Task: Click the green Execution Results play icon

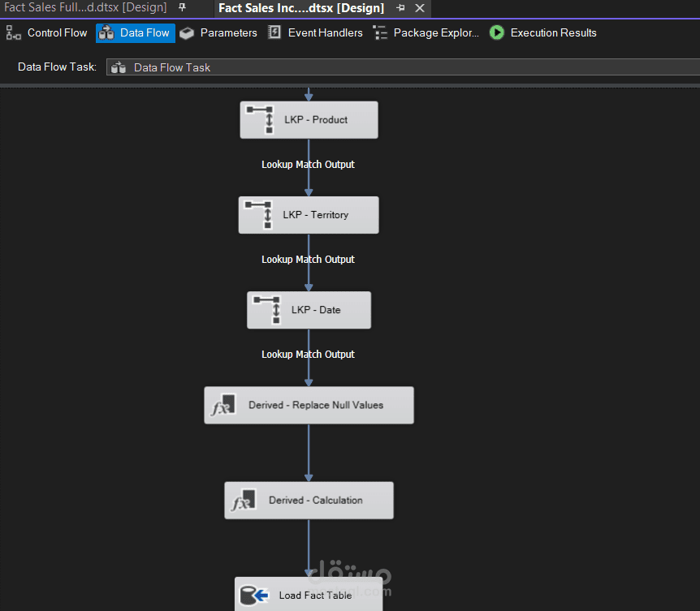Action: tap(497, 32)
